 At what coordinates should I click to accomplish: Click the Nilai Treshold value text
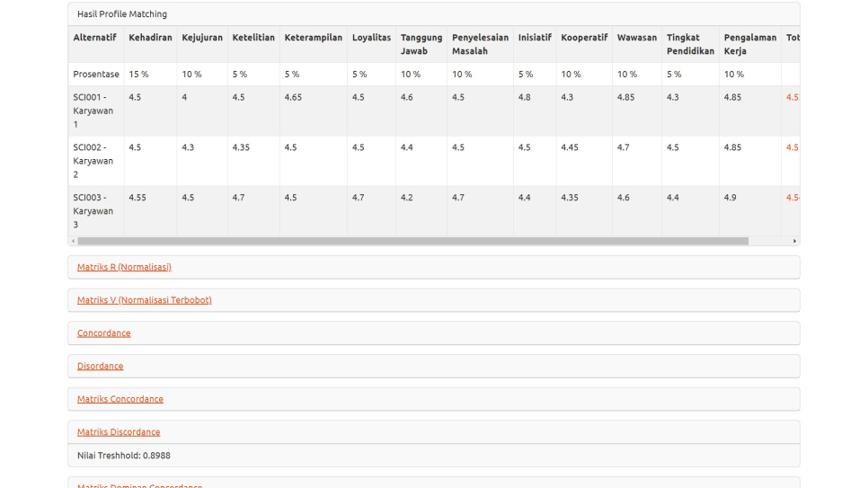tap(124, 456)
